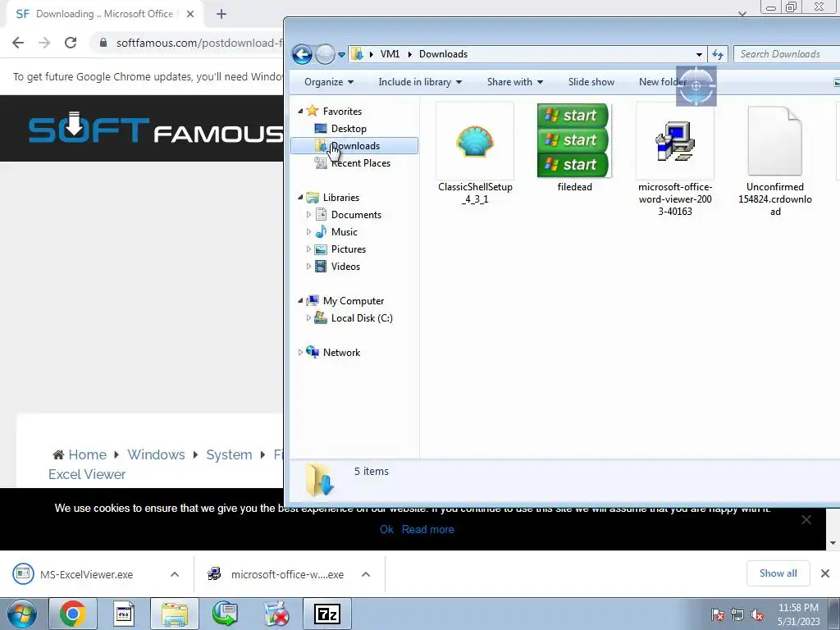Open the Music library
Viewport: 840px width, 630px height.
[x=344, y=232]
